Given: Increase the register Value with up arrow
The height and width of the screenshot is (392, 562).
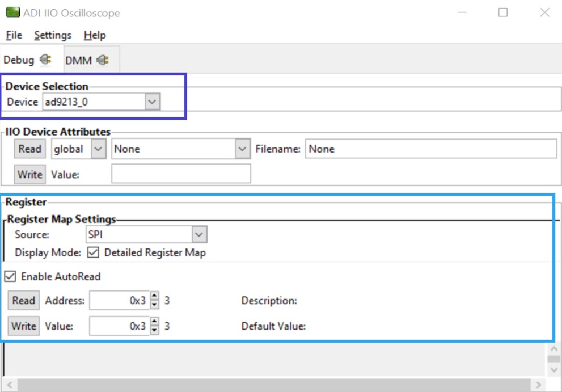Looking at the screenshot, I should (154, 322).
